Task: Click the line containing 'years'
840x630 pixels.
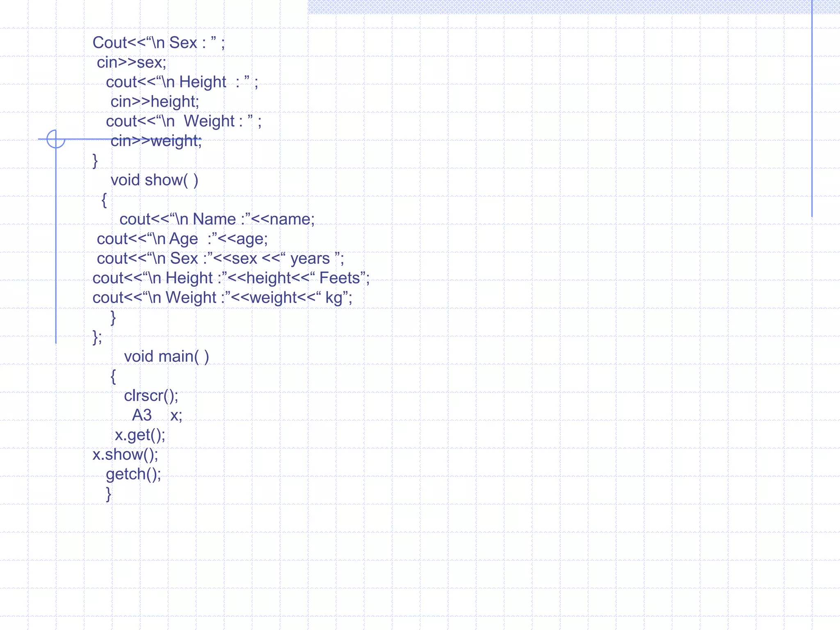Action: pyautogui.click(x=220, y=258)
